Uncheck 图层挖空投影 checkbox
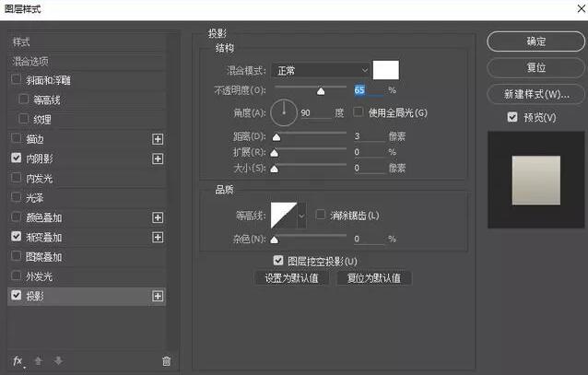 [x=278, y=260]
